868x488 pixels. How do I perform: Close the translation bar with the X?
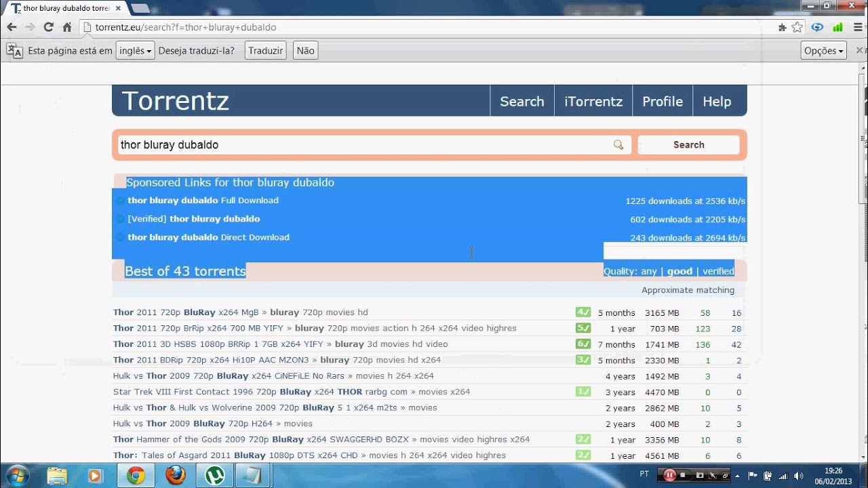point(860,50)
